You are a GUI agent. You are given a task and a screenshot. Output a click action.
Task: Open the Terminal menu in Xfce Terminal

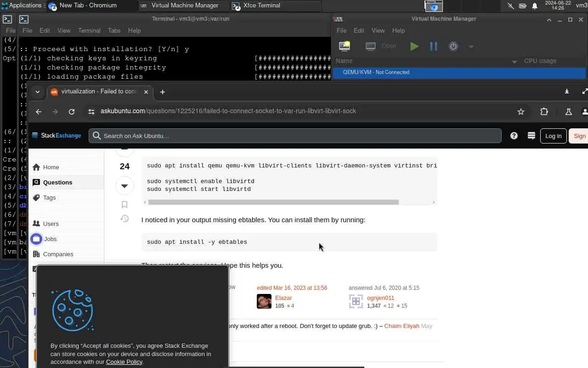click(89, 30)
